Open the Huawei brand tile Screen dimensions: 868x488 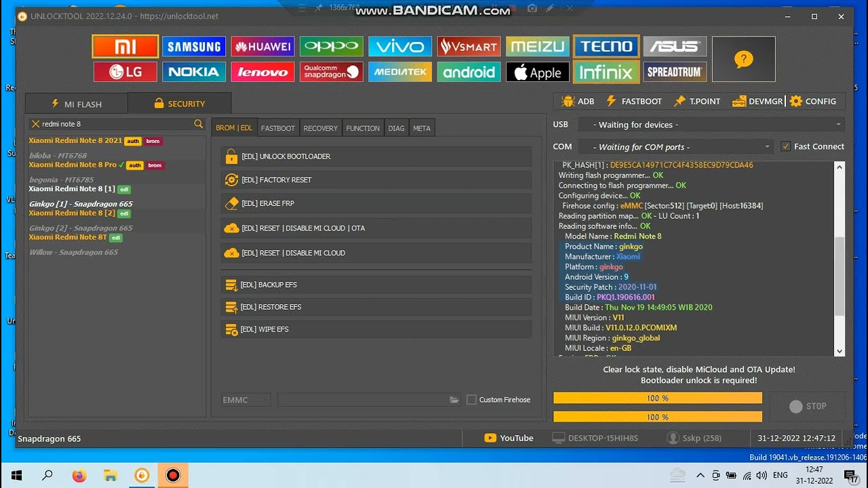pos(262,46)
